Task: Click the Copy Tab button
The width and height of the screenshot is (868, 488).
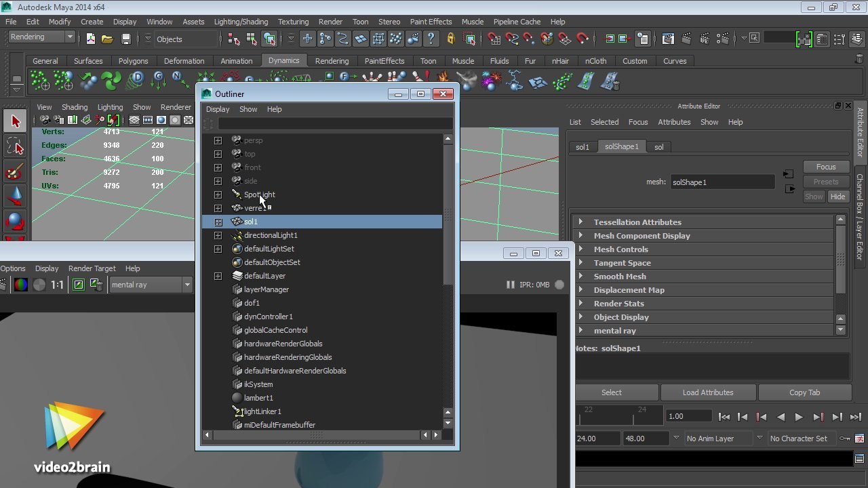Action: [x=804, y=392]
